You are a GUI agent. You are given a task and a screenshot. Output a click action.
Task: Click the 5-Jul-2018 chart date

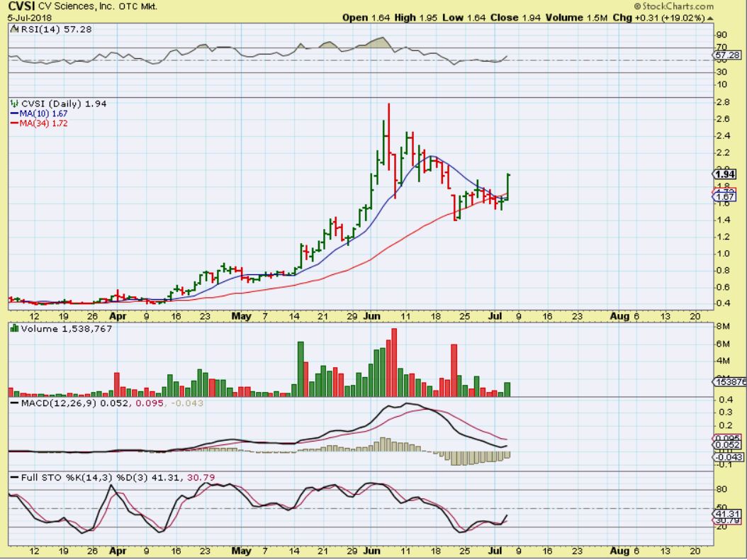coord(28,18)
